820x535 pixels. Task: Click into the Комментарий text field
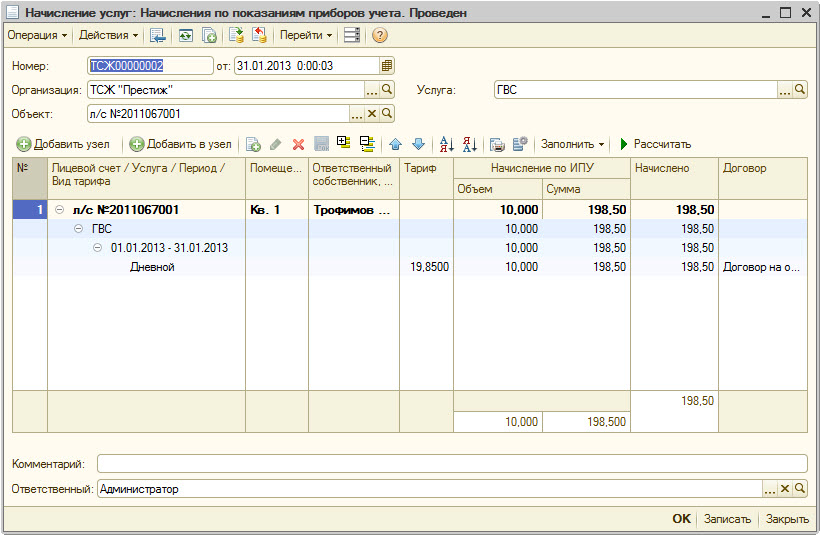pos(451,464)
